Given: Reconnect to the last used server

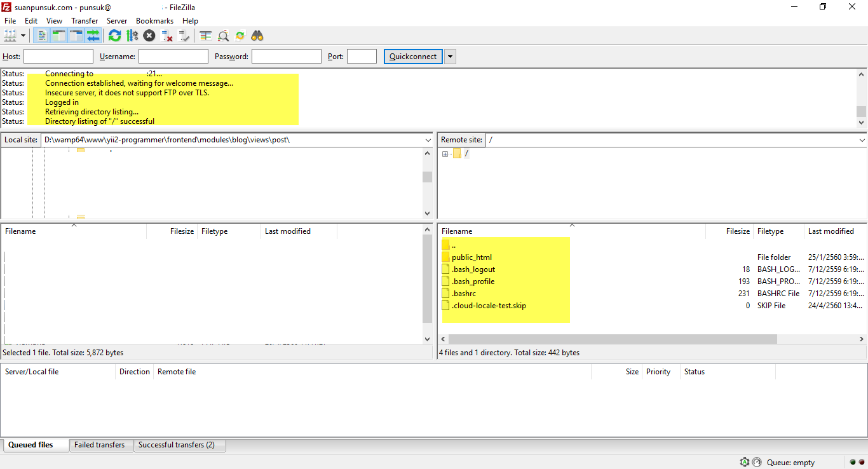Looking at the screenshot, I should [x=184, y=36].
